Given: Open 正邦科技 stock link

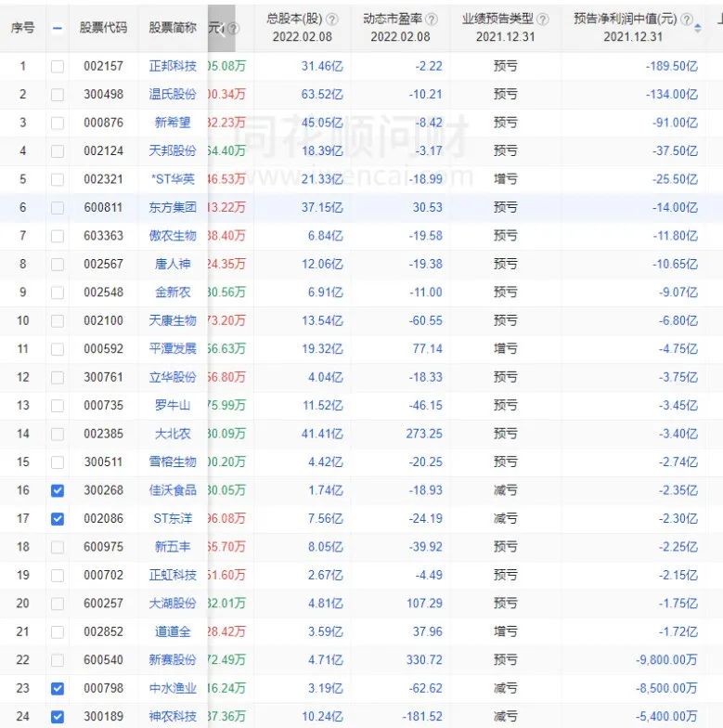Looking at the screenshot, I should pos(173,67).
